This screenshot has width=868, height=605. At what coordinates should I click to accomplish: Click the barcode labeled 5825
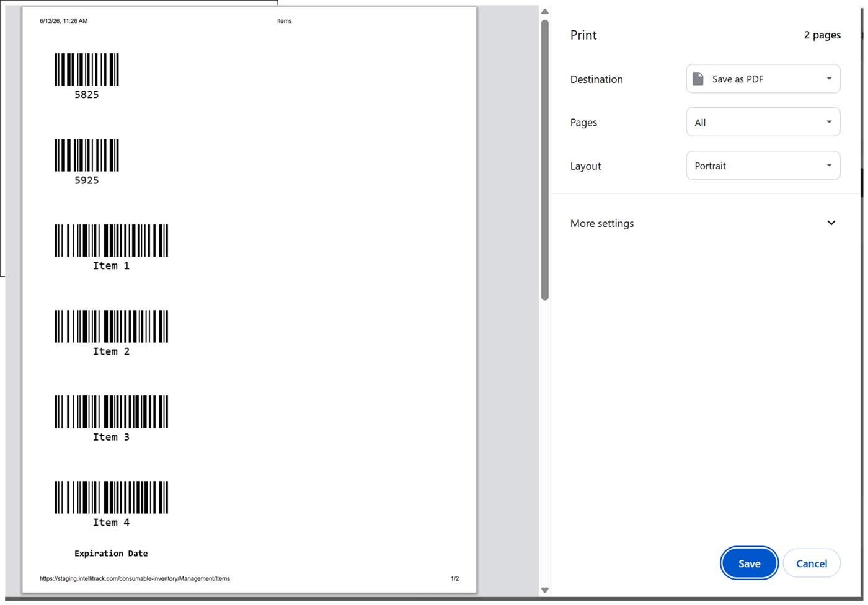point(87,69)
